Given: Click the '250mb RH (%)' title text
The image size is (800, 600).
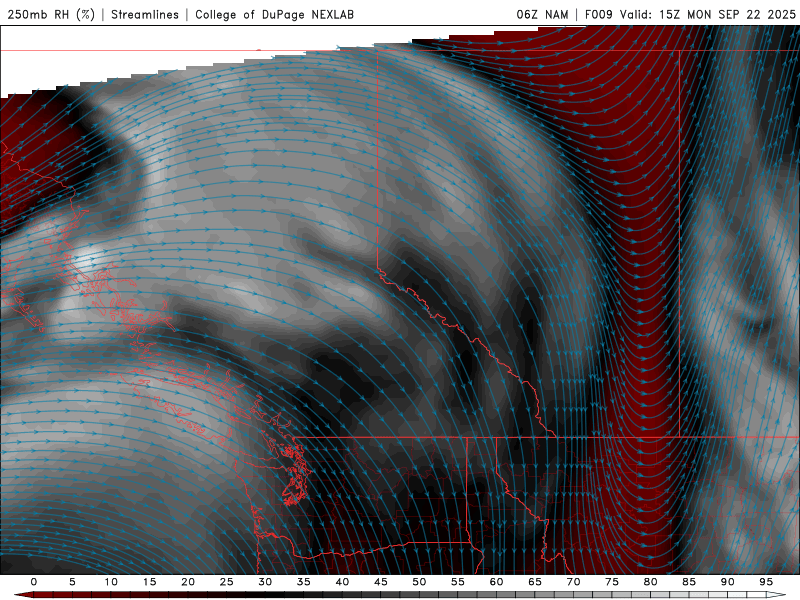Looking at the screenshot, I should click(52, 14).
